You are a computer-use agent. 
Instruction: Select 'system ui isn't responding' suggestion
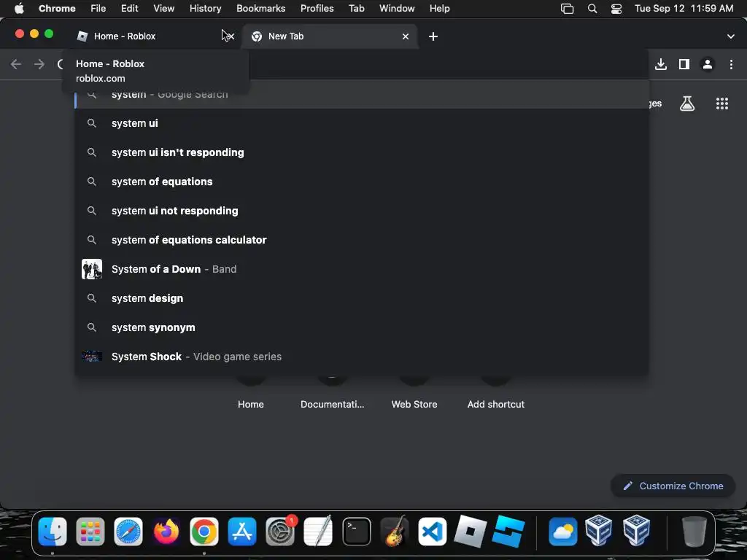[x=362, y=152]
